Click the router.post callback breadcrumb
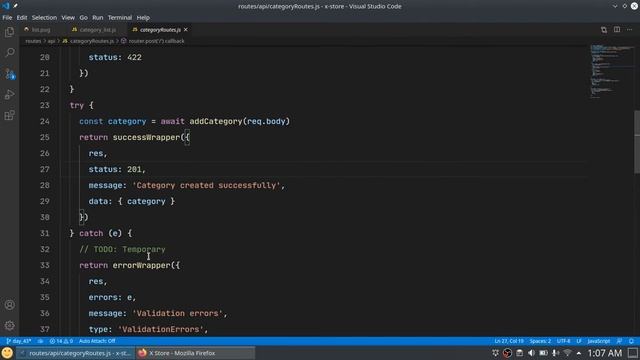 click(x=153, y=41)
